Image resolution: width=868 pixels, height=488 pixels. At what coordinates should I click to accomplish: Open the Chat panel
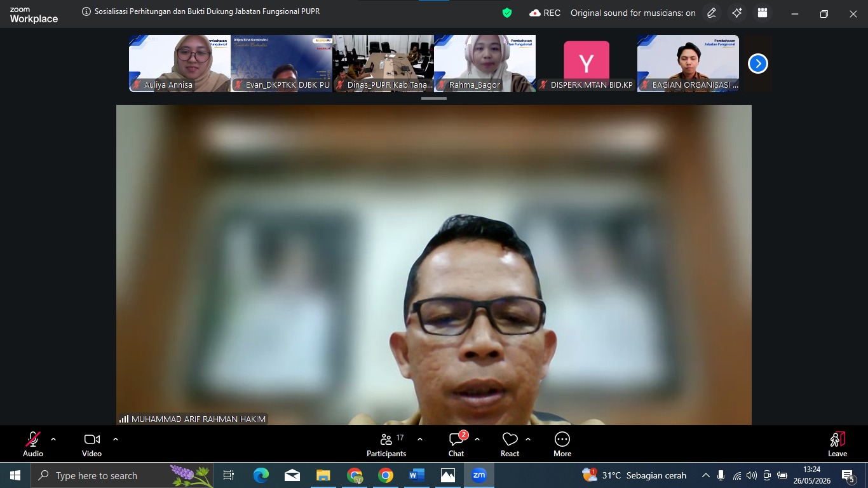pos(456,444)
